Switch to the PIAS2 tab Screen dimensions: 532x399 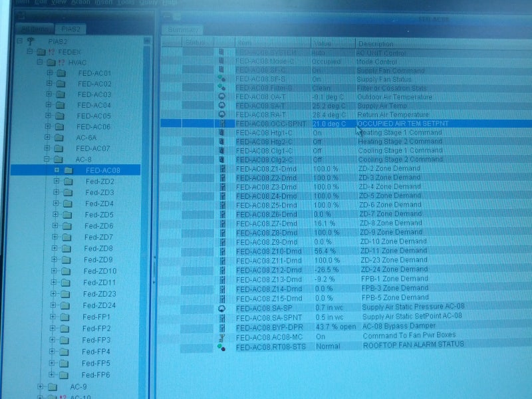(70, 29)
